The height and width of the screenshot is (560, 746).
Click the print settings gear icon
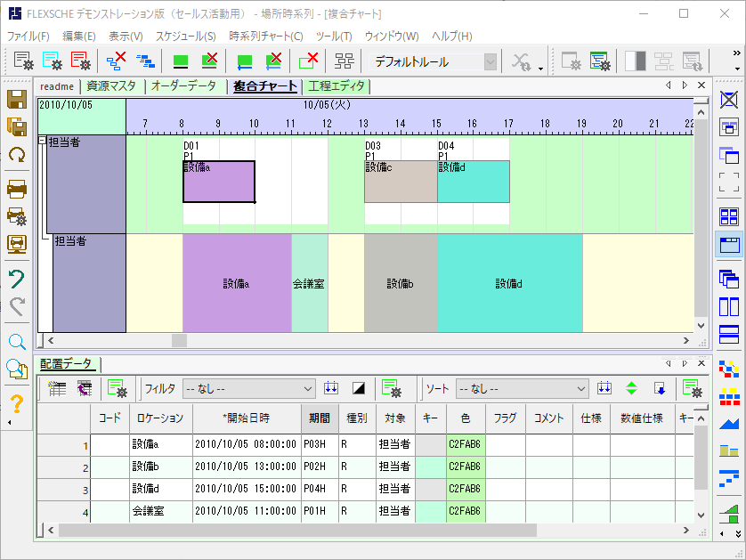16,215
